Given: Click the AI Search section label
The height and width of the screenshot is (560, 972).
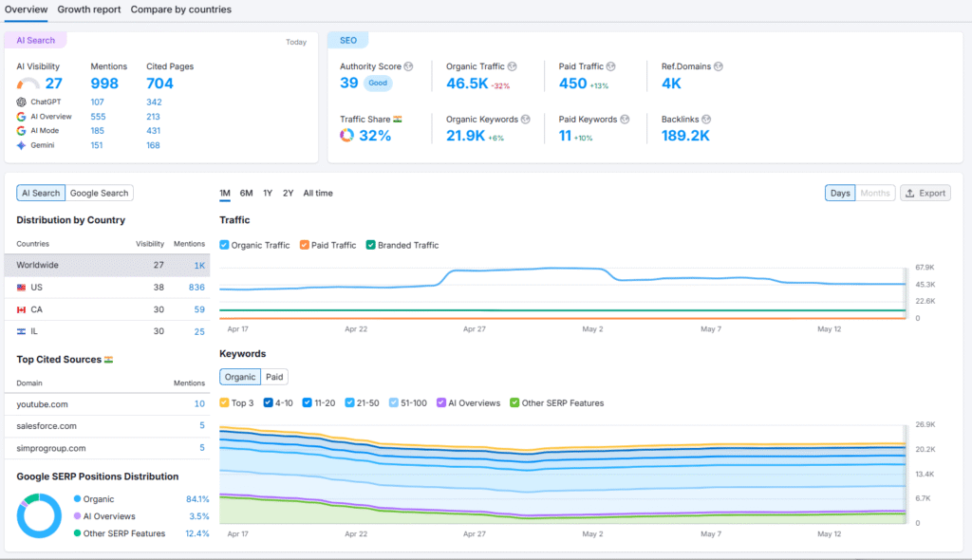Looking at the screenshot, I should 35,40.
